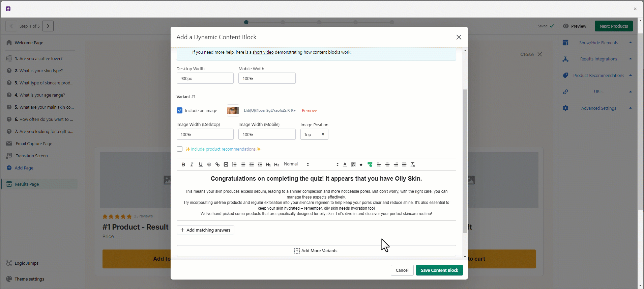The height and width of the screenshot is (289, 644).
Task: Uncheck the Include an image checkbox
Action: pos(180,110)
